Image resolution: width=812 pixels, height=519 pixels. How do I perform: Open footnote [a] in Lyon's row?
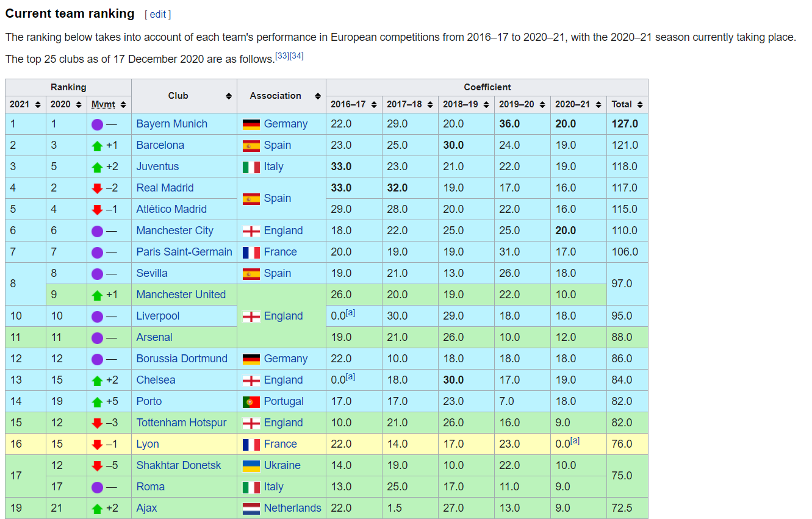point(575,441)
